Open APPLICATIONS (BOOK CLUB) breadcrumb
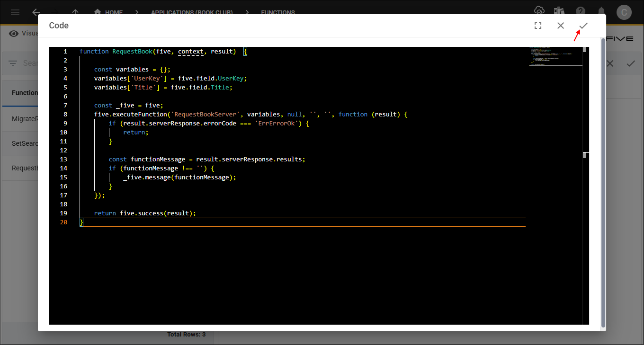Image resolution: width=644 pixels, height=345 pixels. (x=192, y=12)
